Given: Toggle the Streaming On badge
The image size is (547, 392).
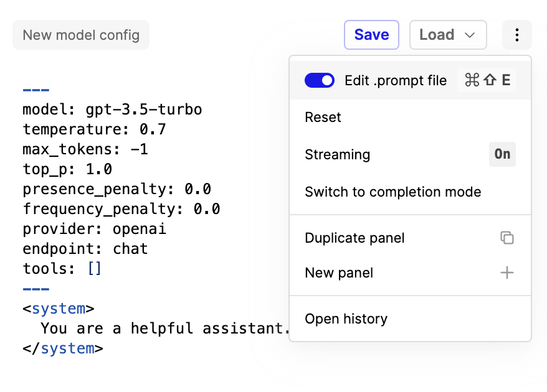Looking at the screenshot, I should 502,154.
